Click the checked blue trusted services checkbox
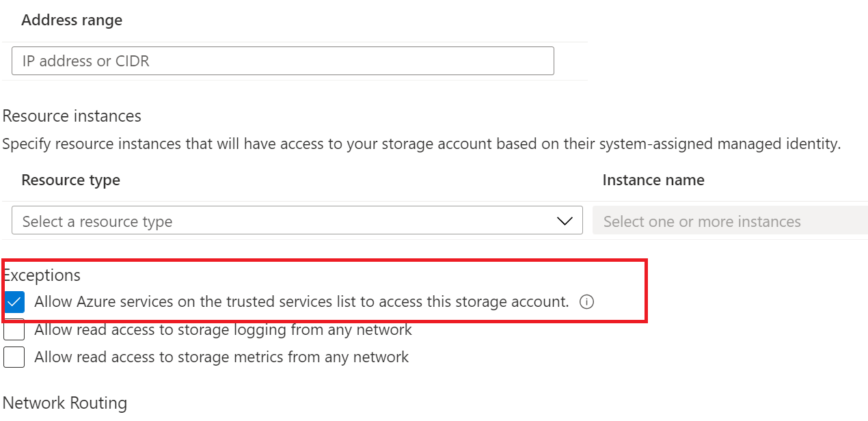This screenshot has height=421, width=868. point(14,301)
